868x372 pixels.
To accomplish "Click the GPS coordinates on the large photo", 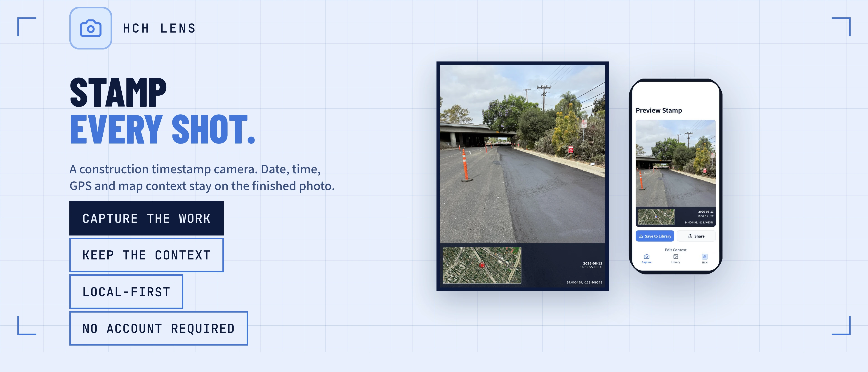I will [584, 282].
